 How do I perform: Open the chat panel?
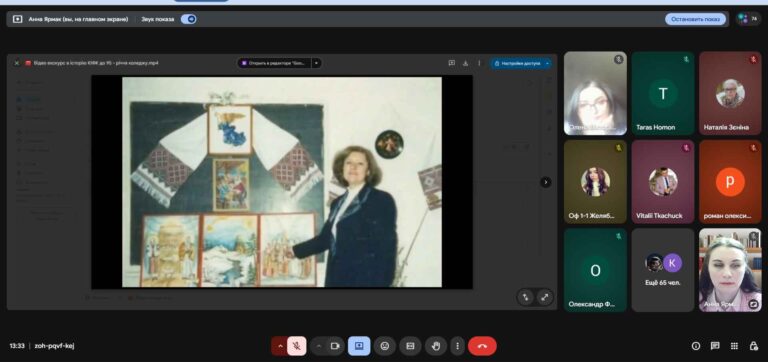(x=715, y=346)
